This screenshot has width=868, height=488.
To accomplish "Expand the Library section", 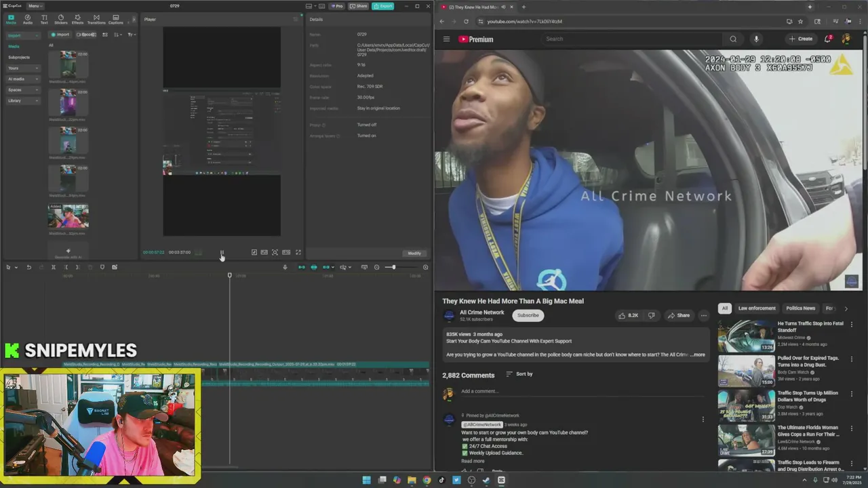I will point(23,100).
